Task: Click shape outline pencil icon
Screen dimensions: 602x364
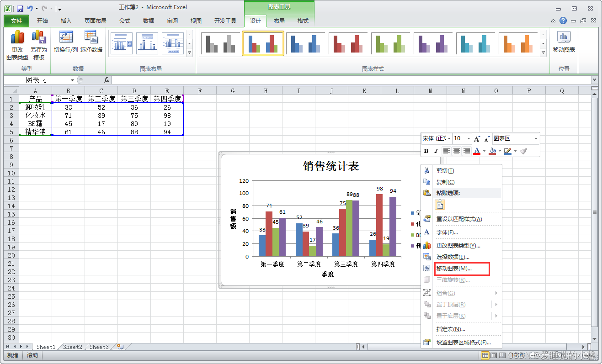Action: [x=507, y=151]
